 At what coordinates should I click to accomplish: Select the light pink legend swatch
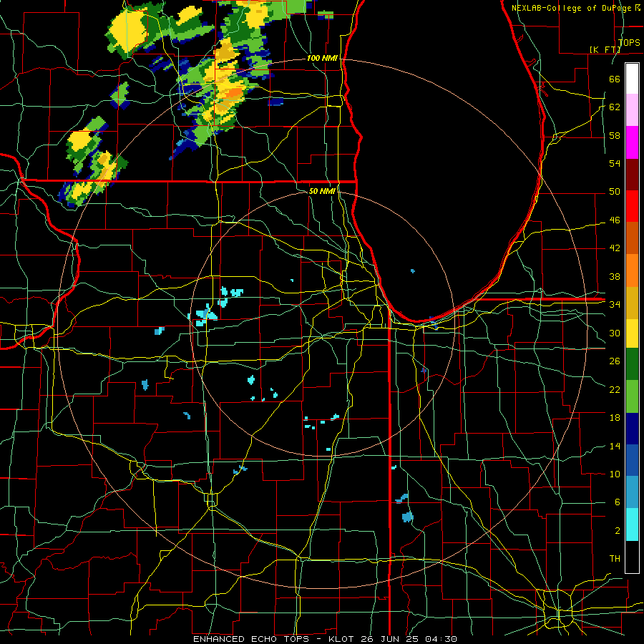[x=632, y=110]
